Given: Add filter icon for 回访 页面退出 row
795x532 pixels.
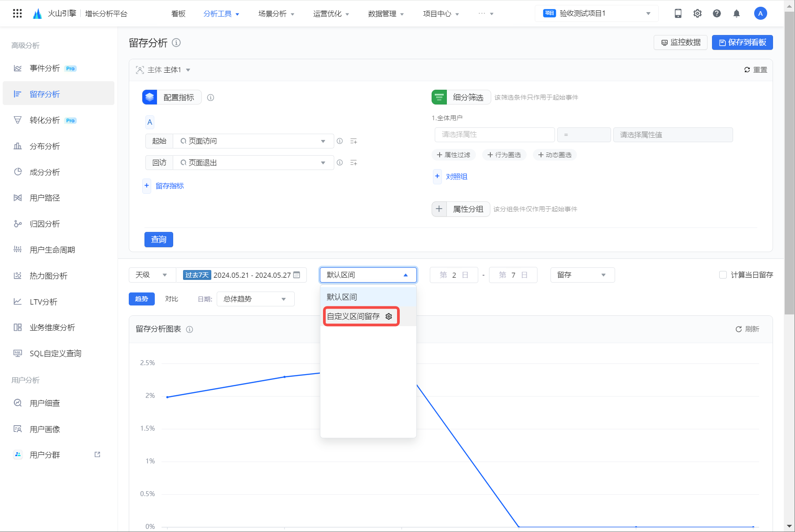Looking at the screenshot, I should 354,162.
